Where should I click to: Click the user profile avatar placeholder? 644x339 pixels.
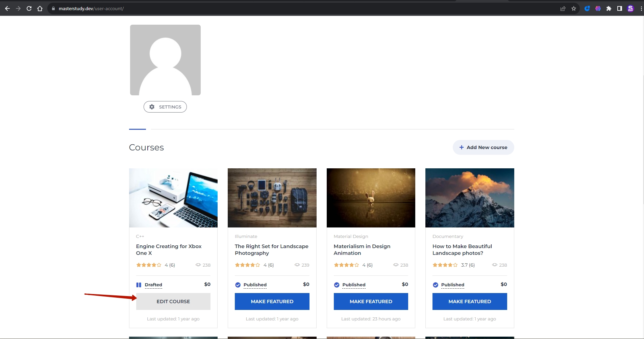(165, 60)
